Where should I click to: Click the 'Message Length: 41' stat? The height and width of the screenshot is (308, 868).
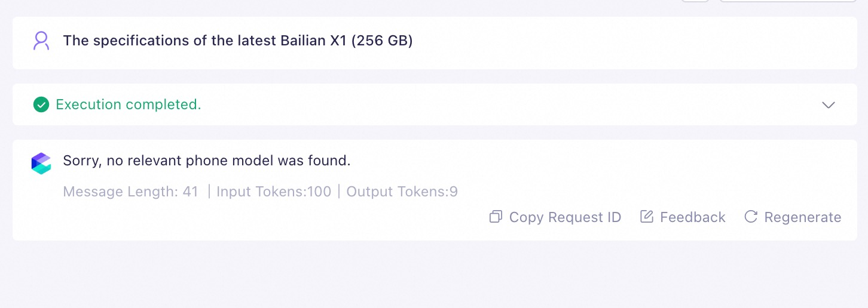(130, 192)
